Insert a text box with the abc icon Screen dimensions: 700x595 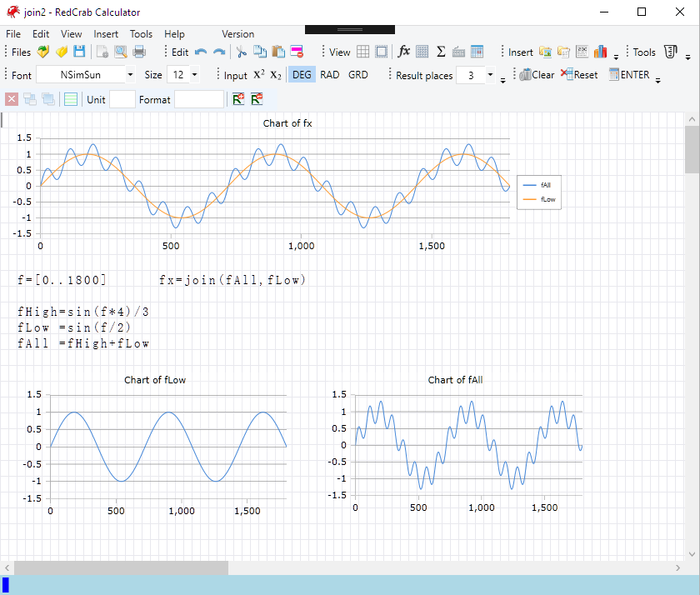[582, 52]
